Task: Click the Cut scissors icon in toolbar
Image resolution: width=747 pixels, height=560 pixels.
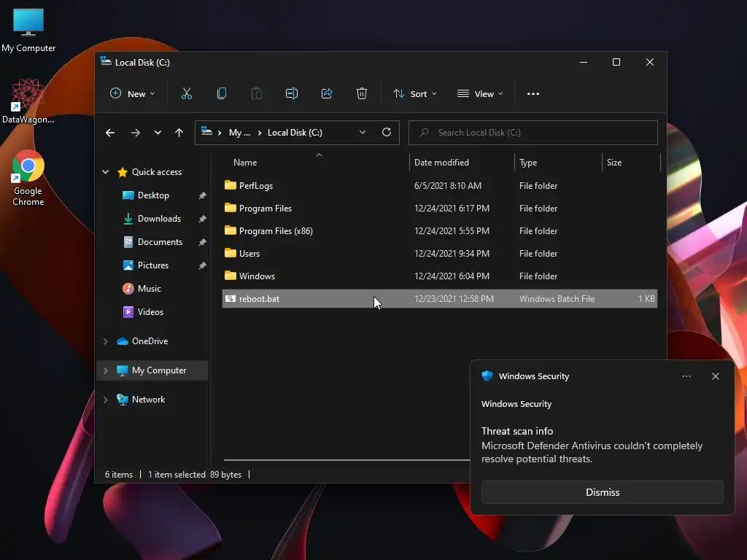Action: [x=186, y=94]
